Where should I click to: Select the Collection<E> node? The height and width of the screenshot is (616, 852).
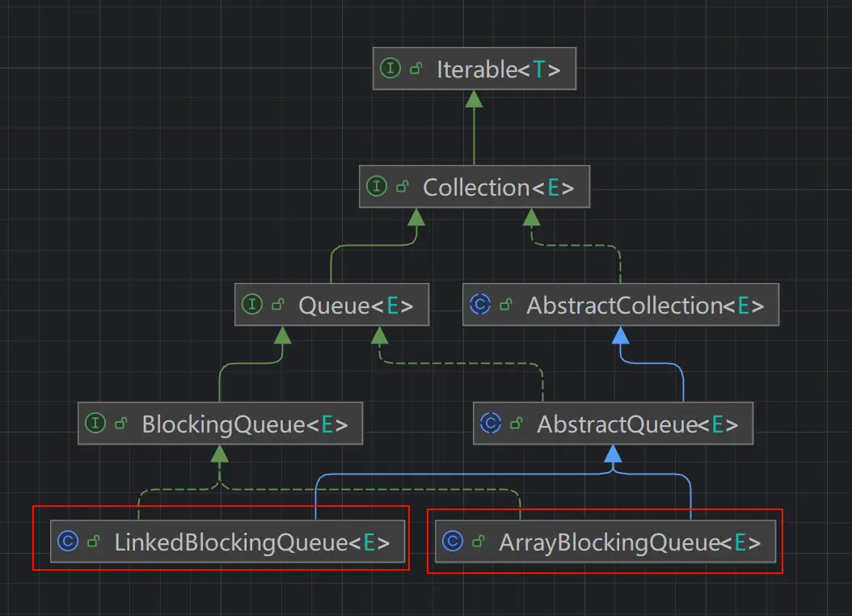pos(475,186)
